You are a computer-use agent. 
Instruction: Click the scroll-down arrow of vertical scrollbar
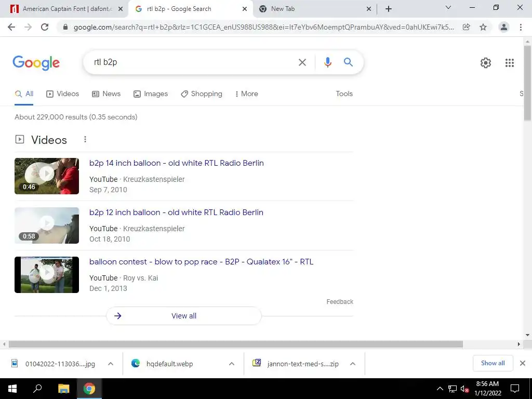coord(528,335)
